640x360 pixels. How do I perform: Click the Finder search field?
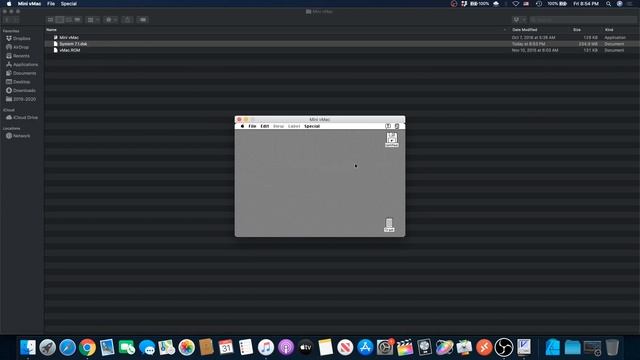click(582, 20)
